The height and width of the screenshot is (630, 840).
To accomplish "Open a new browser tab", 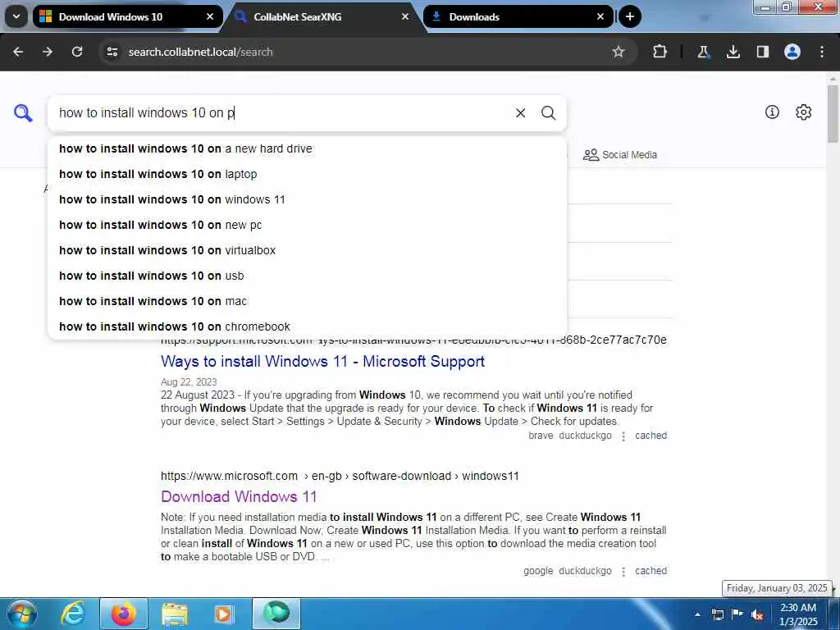I will (x=630, y=16).
